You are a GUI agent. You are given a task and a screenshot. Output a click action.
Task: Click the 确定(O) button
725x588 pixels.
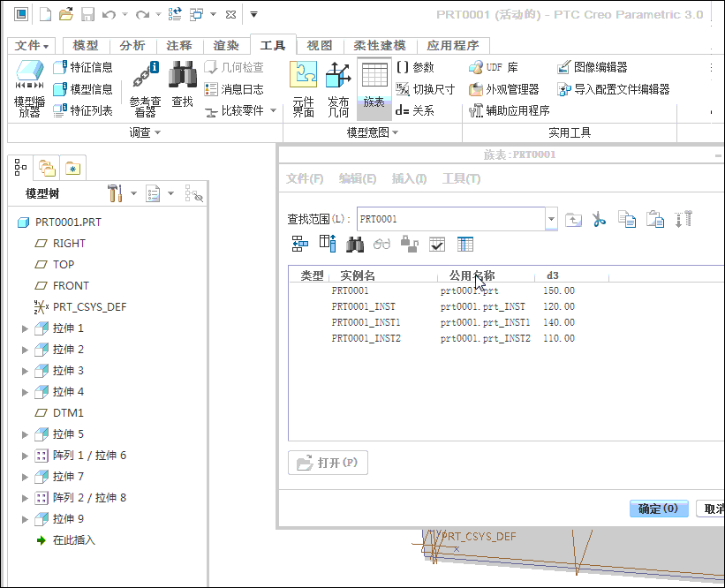[x=659, y=509]
